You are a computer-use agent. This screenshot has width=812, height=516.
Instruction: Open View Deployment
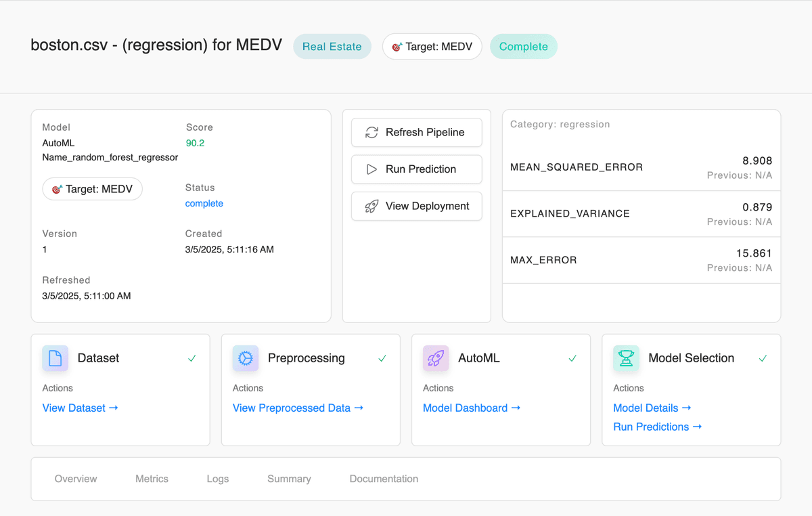[x=417, y=207]
